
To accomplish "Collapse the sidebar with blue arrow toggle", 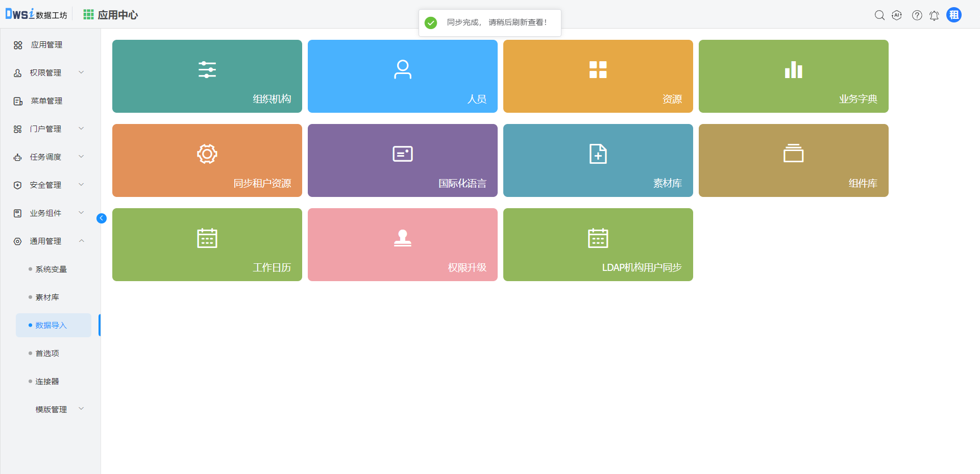I will coord(102,218).
